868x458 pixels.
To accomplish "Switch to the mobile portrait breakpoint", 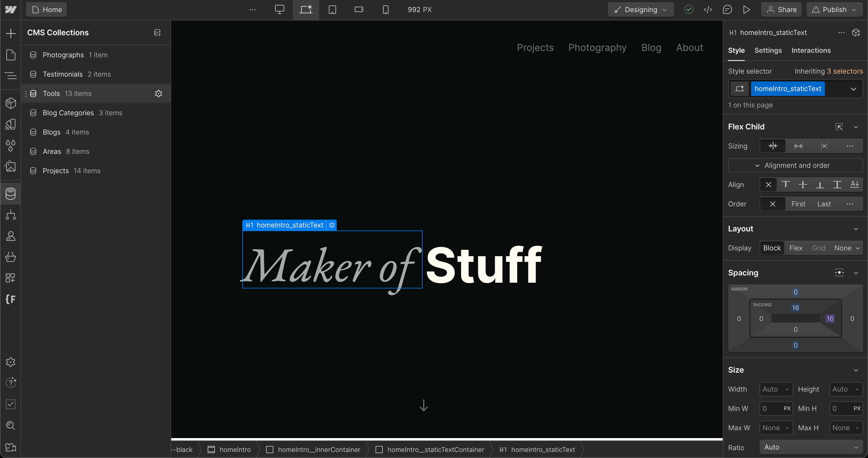I will (x=385, y=10).
